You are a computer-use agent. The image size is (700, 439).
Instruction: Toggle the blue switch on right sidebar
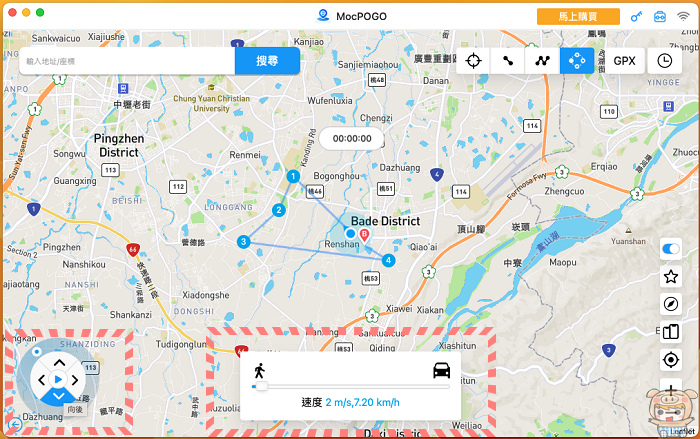671,249
